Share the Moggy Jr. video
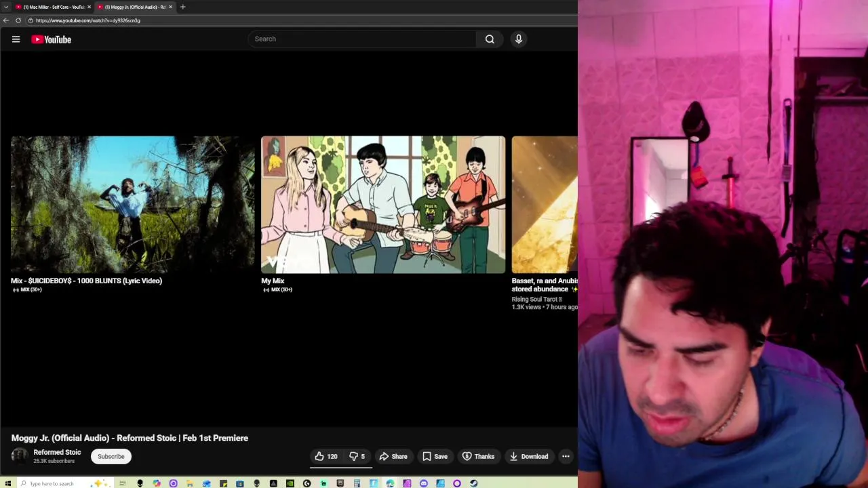Image resolution: width=868 pixels, height=488 pixels. point(393,456)
